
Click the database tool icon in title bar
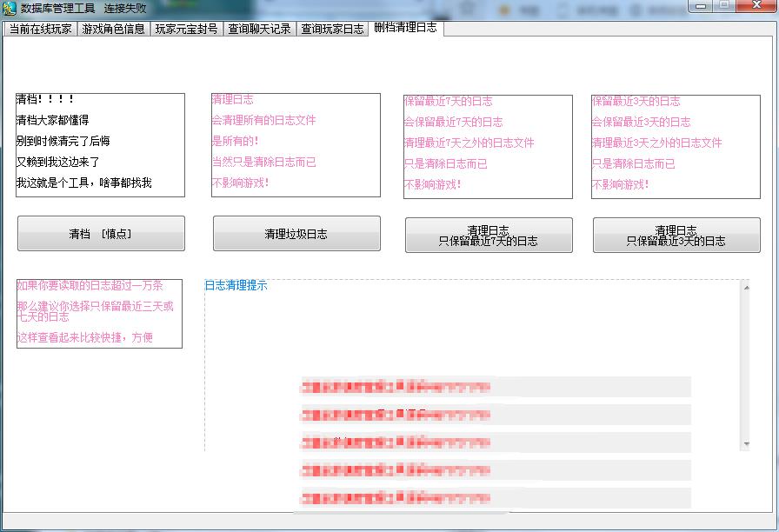[x=10, y=8]
